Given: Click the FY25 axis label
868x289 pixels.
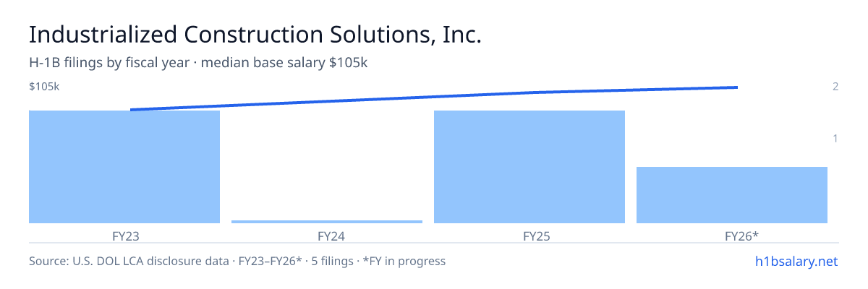Looking at the screenshot, I should pos(529,236).
